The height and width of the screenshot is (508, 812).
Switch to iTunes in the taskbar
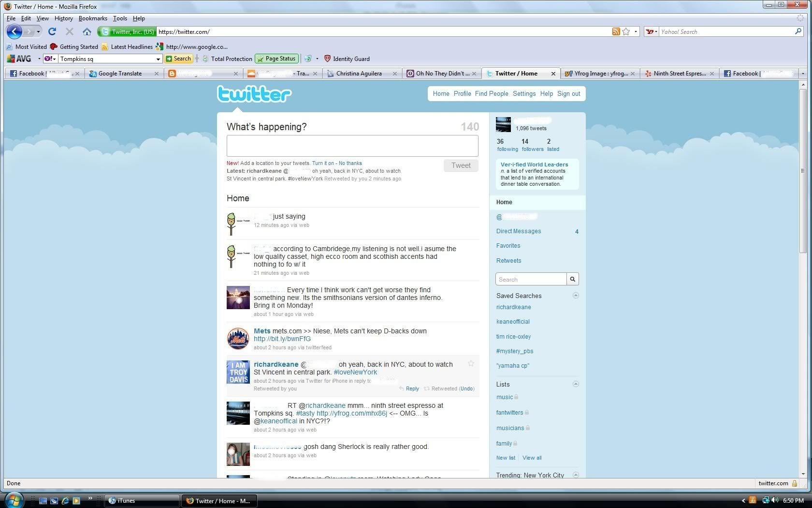[142, 501]
